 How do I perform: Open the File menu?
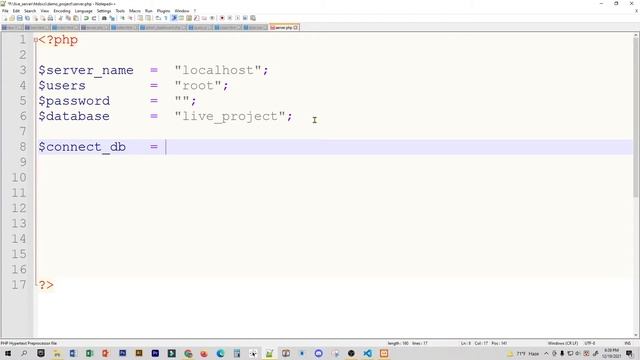pos(5,11)
